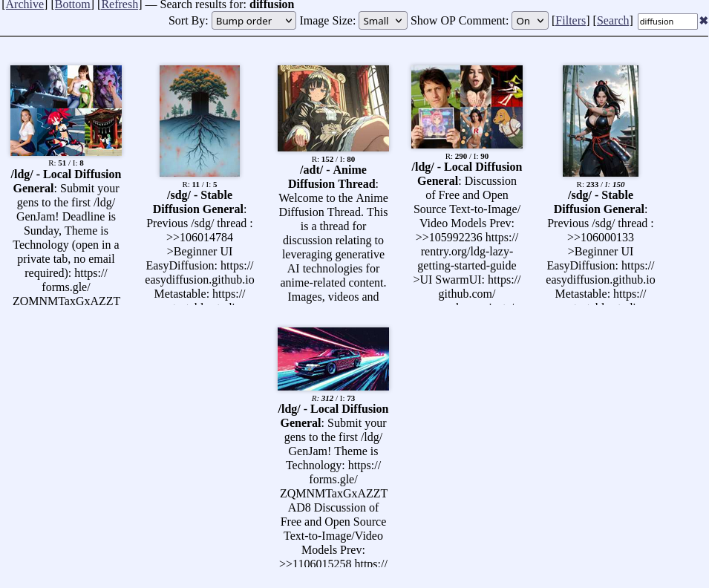Image resolution: width=709 pixels, height=588 pixels.
Task: Click the Refresh link
Action: [120, 5]
